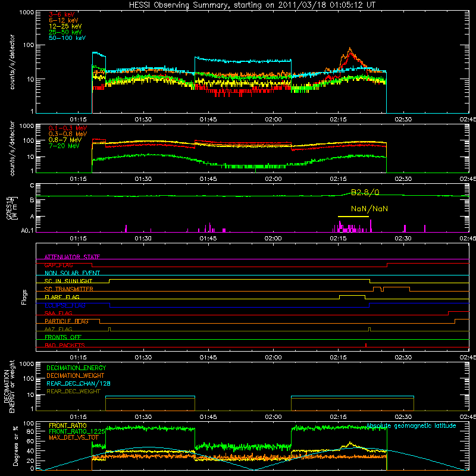Viewport: 476px width, 476px height.
Task: Click the 02:15 tick label under the Flags panel
Action: pos(338,358)
